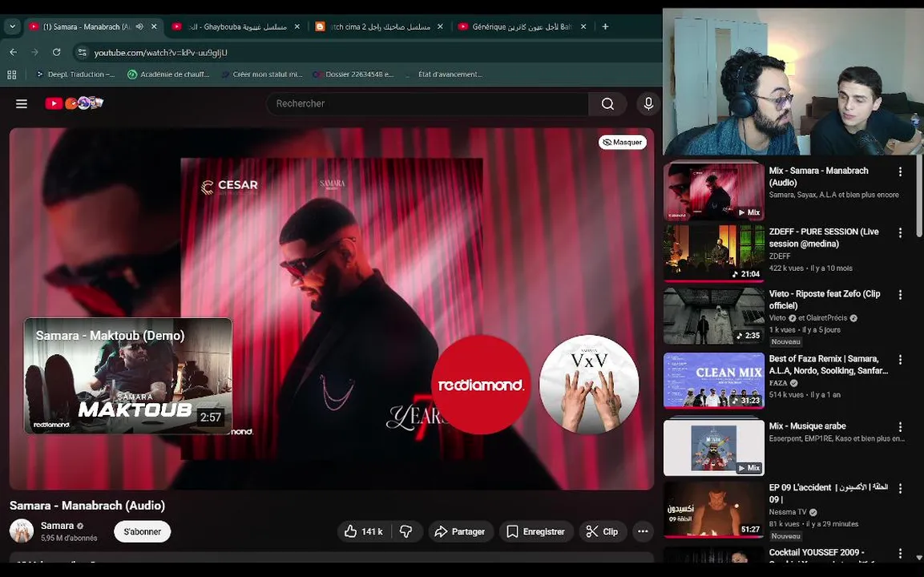Close the Générique tab
Image resolution: width=924 pixels, height=577 pixels.
tap(583, 26)
